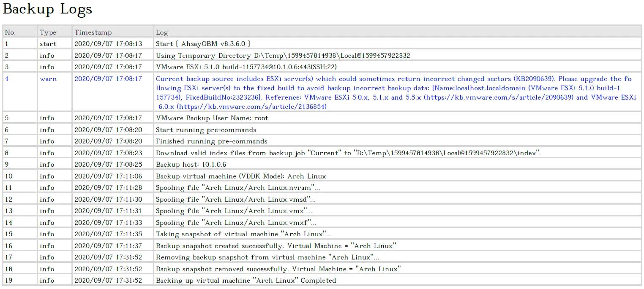Screen dimensions: 644x289
Task: Select the 'VMware Backup User Name: root' row
Action: click(x=211, y=118)
